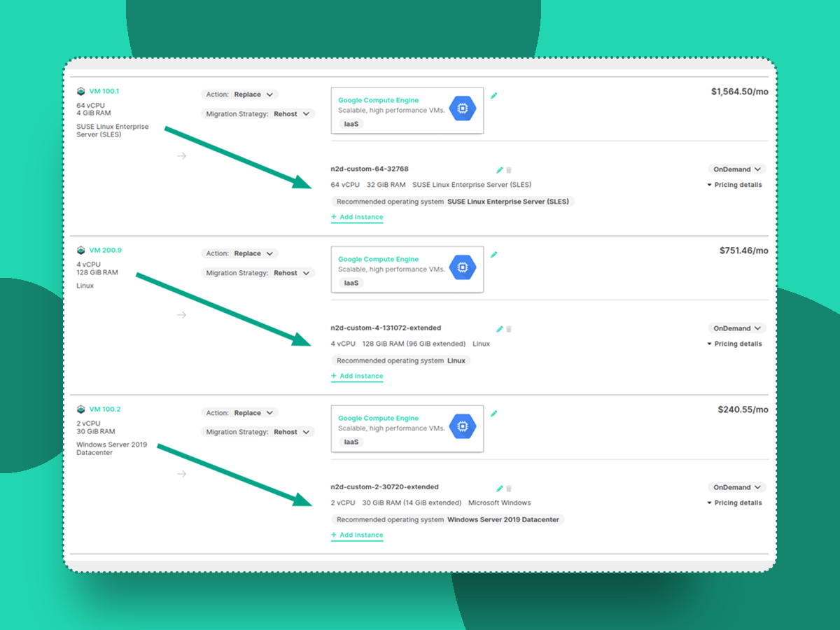Viewport: 840px width, 630px height.
Task: Open Google Compute Engine link for VM 100.1
Action: pos(378,100)
